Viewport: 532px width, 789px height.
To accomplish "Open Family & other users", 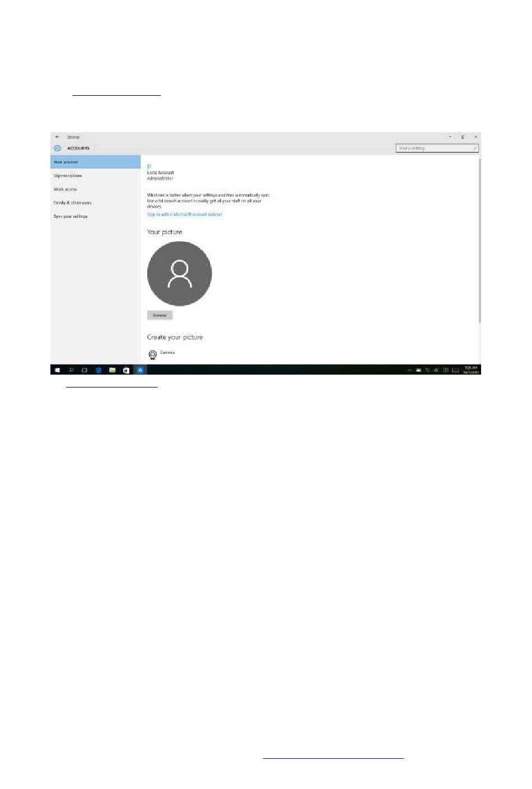I will (x=96, y=203).
